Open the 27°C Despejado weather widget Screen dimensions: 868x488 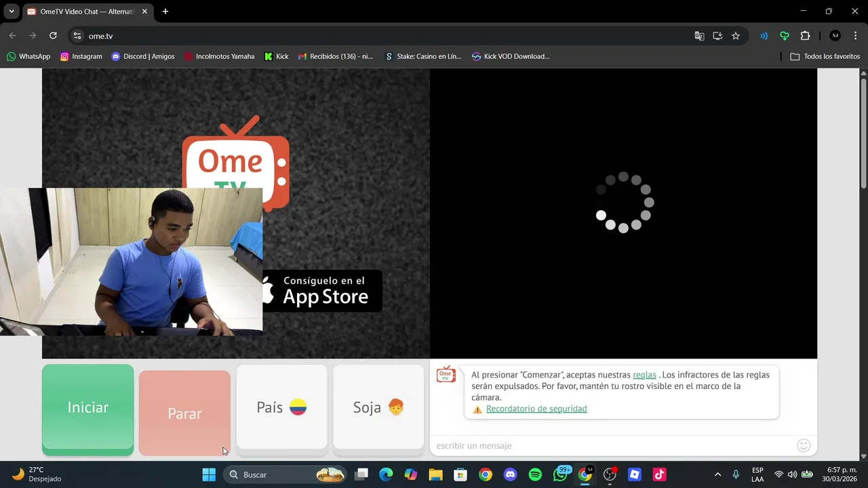(37, 474)
